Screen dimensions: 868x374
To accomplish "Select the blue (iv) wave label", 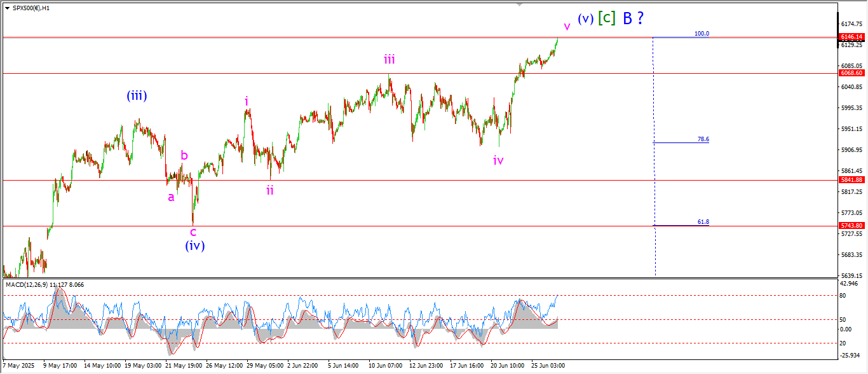I will (194, 246).
